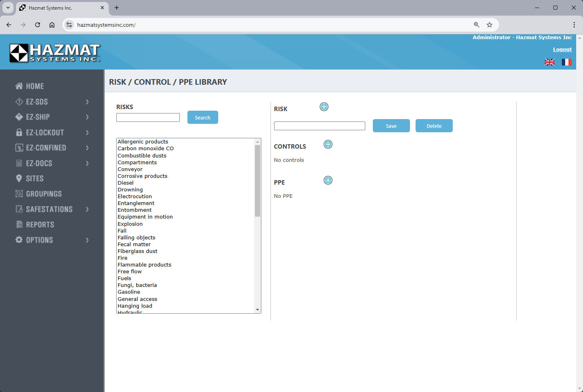The image size is (583, 392).
Task: Switch language using the UK flag
Action: click(x=549, y=62)
